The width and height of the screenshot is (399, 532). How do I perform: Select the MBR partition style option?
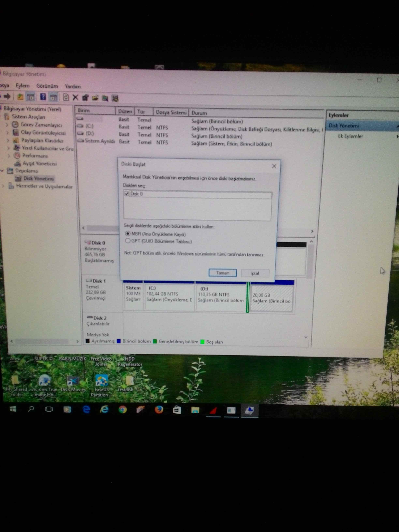[x=128, y=234]
